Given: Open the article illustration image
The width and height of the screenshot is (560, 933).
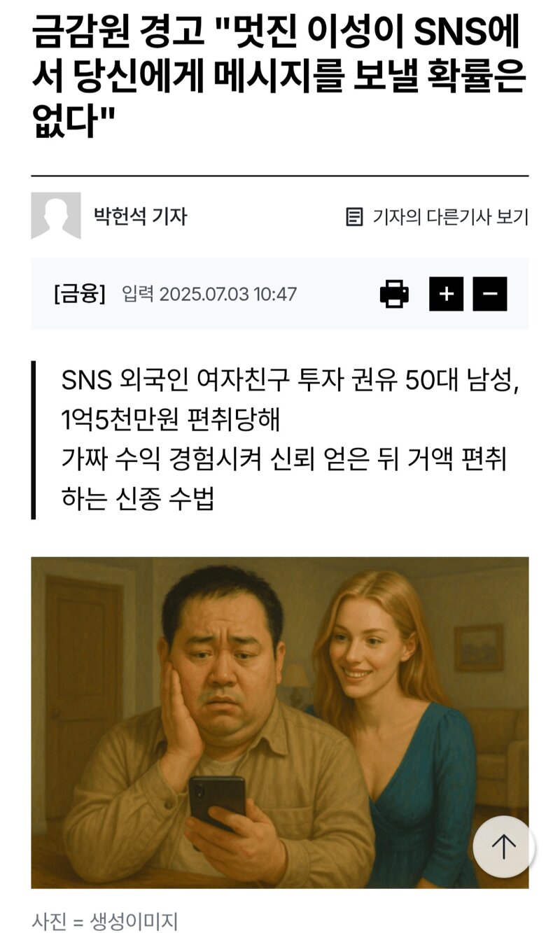Looking at the screenshot, I should (280, 722).
